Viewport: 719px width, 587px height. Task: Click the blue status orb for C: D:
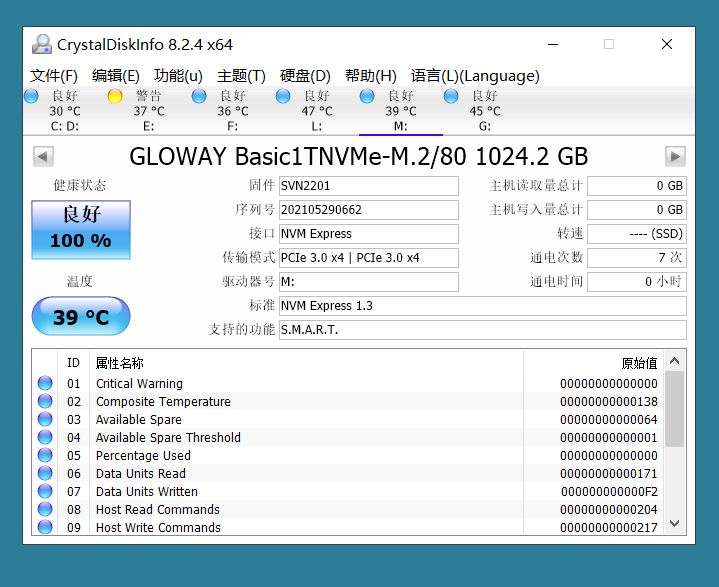tap(31, 96)
